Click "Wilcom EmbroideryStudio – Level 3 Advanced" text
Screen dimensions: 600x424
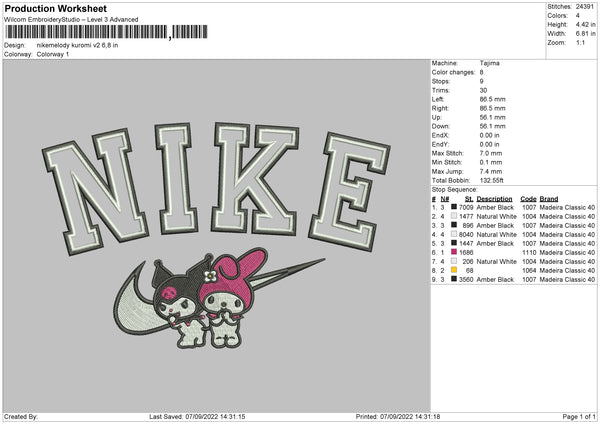pos(71,20)
